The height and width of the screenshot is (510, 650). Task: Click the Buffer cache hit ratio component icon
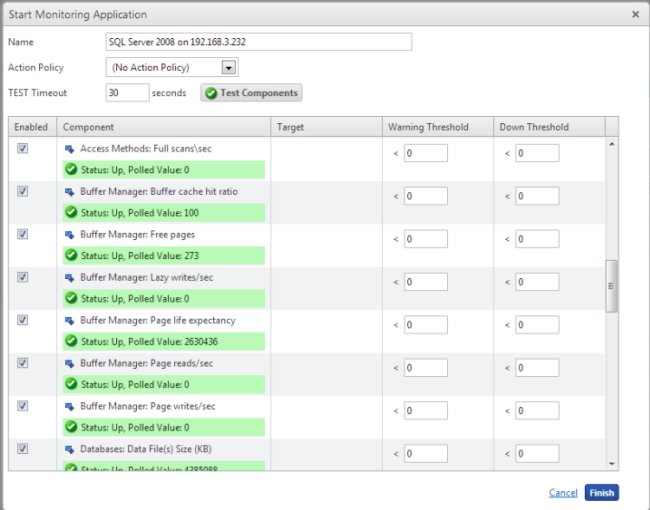(x=69, y=192)
